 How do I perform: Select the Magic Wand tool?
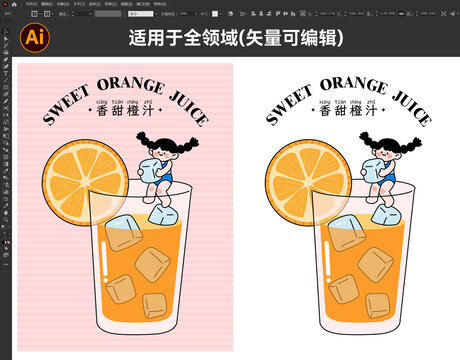pos(6,46)
